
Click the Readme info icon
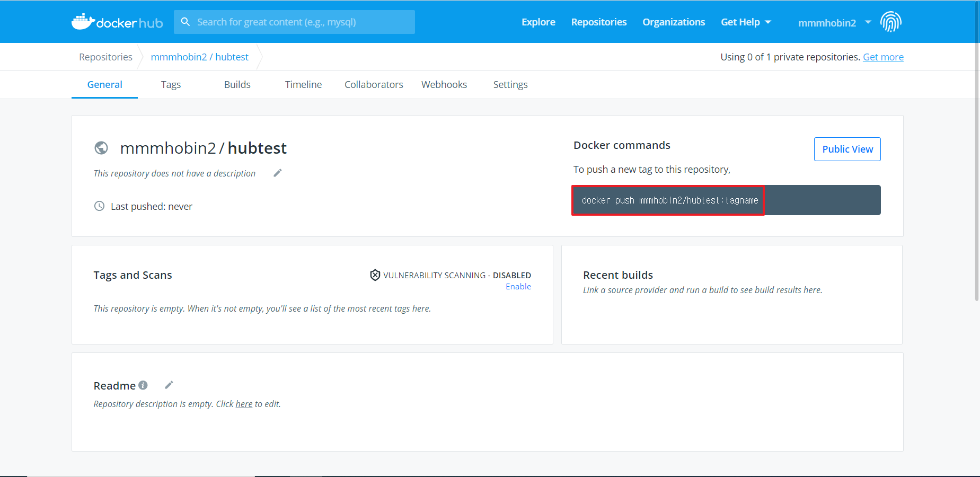143,385
